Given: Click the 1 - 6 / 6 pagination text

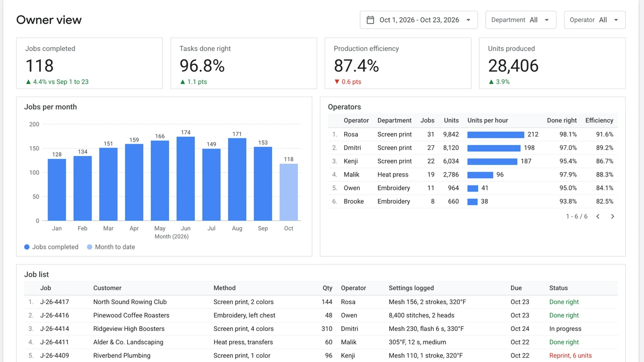Looking at the screenshot, I should [576, 217].
